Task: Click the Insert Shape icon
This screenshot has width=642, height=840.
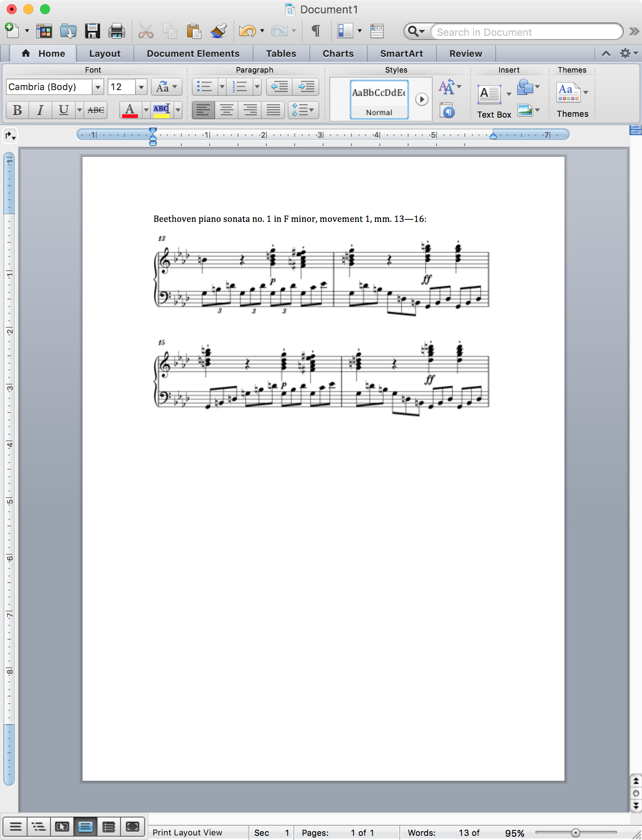Action: click(525, 87)
